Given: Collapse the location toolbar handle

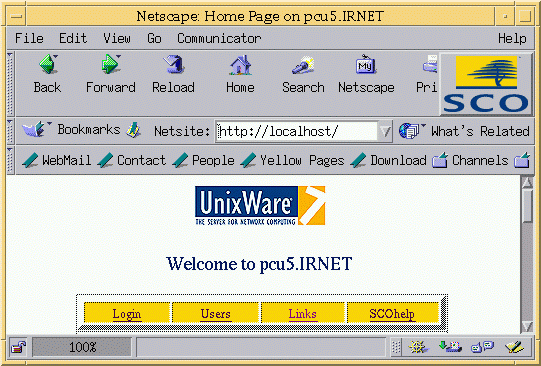Looking at the screenshot, I should pyautogui.click(x=10, y=131).
